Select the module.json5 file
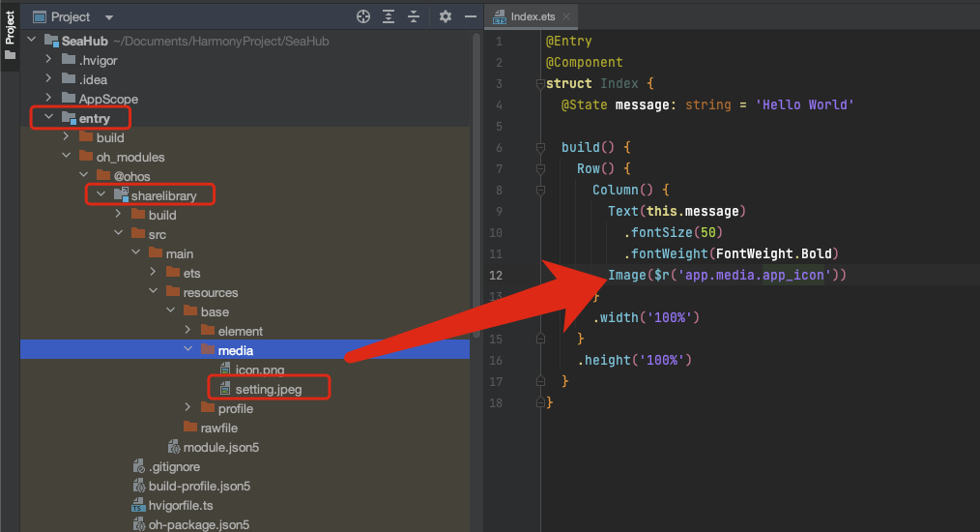This screenshot has height=532, width=980. pyautogui.click(x=220, y=448)
